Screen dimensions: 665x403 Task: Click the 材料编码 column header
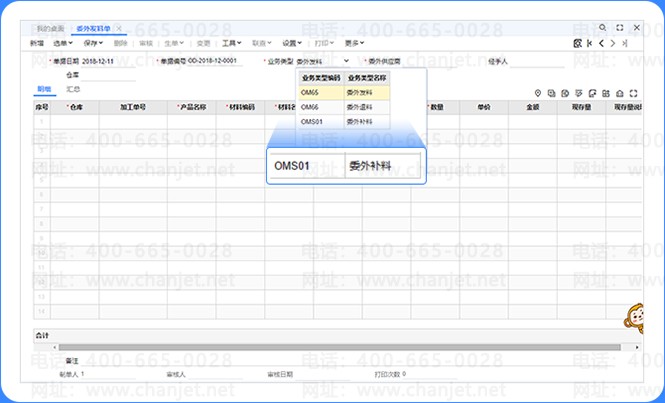click(240, 107)
